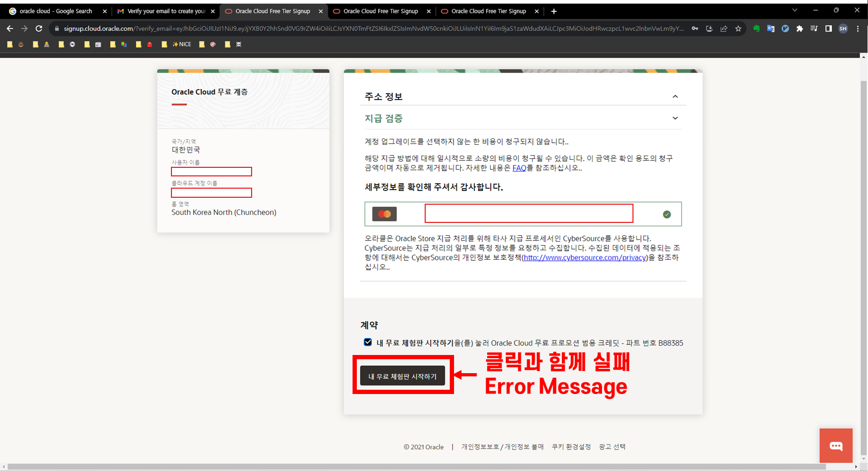Uncheck the free trial agreement checkbox
This screenshot has height=471, width=868.
pos(368,342)
